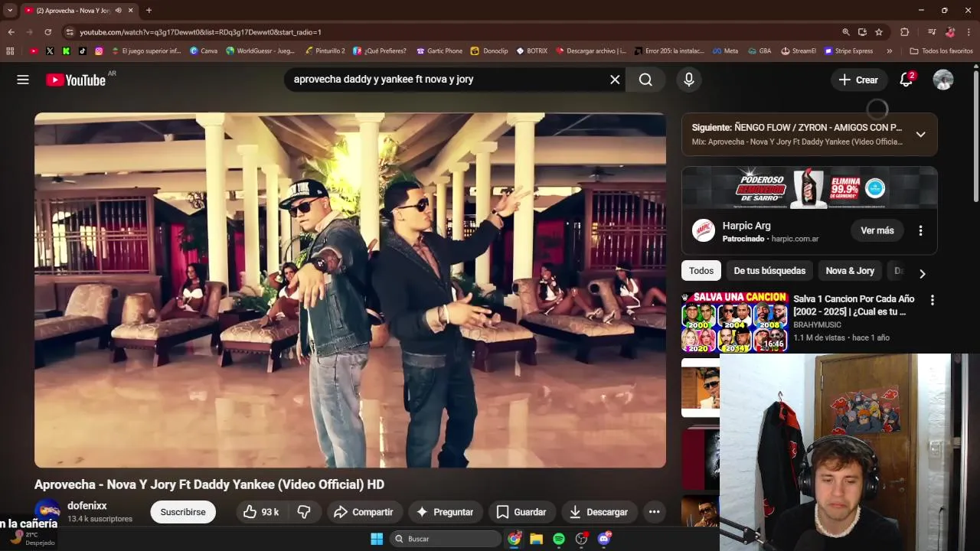This screenshot has width=980, height=551.
Task: Open Chrome extensions puzzle icon
Action: [904, 32]
